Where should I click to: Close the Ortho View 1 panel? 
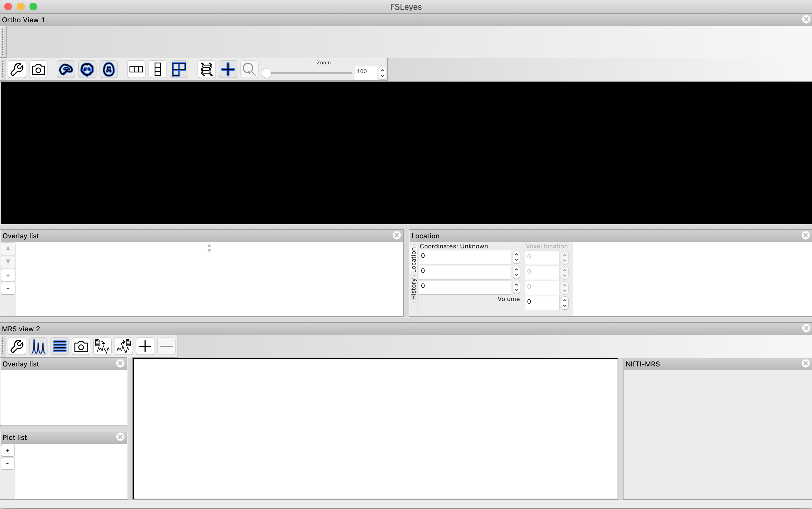point(806,19)
